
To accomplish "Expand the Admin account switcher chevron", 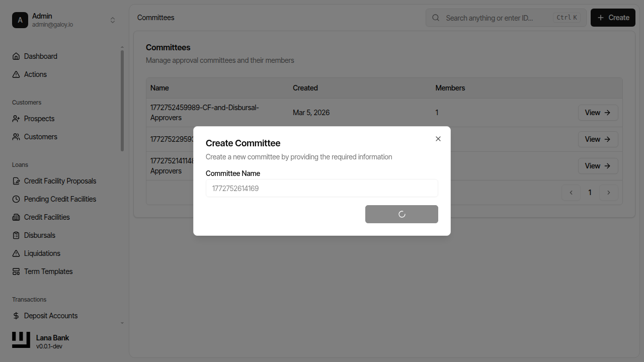I will point(113,20).
